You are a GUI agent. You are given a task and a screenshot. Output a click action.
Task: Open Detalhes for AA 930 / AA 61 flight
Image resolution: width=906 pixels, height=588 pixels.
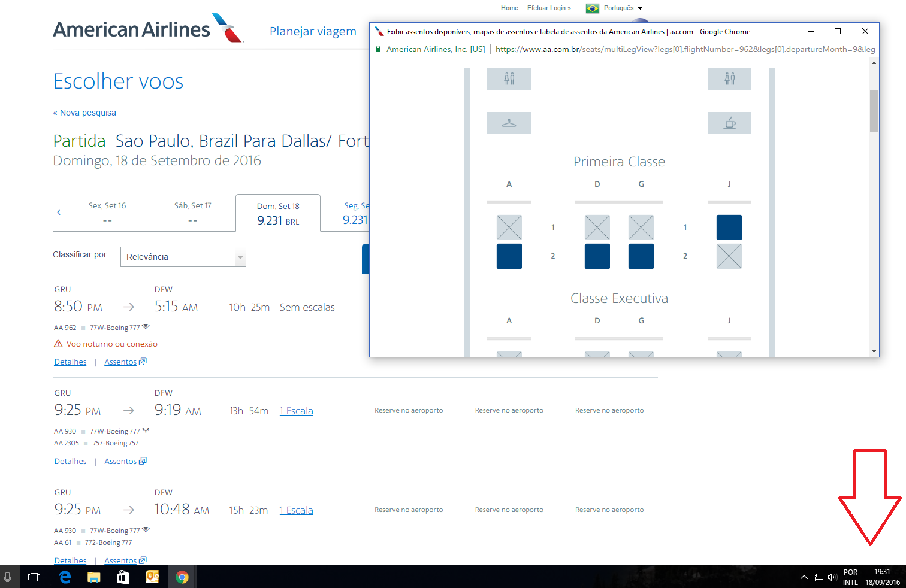[70, 560]
